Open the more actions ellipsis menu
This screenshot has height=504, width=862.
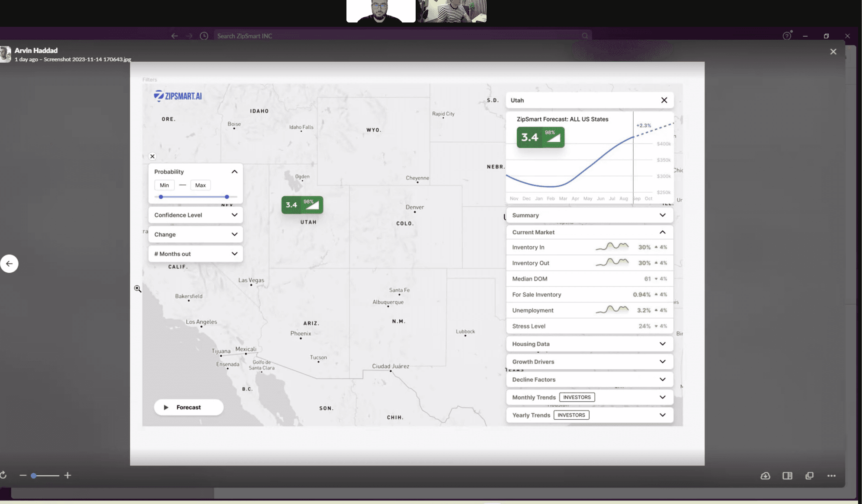[x=831, y=475]
